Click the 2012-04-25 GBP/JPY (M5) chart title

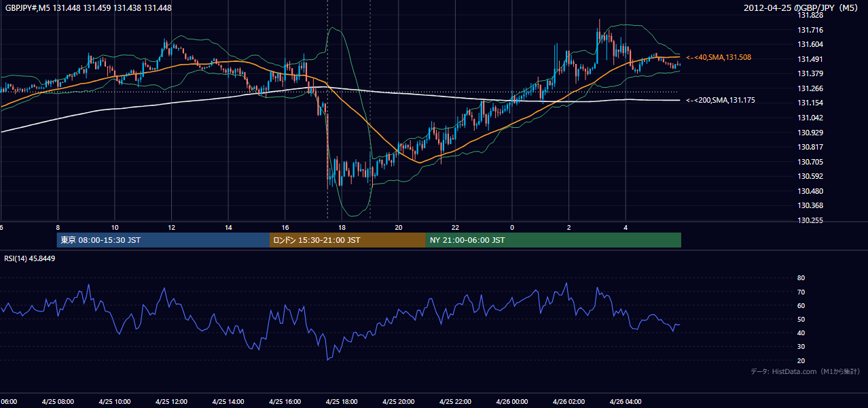[x=801, y=8]
